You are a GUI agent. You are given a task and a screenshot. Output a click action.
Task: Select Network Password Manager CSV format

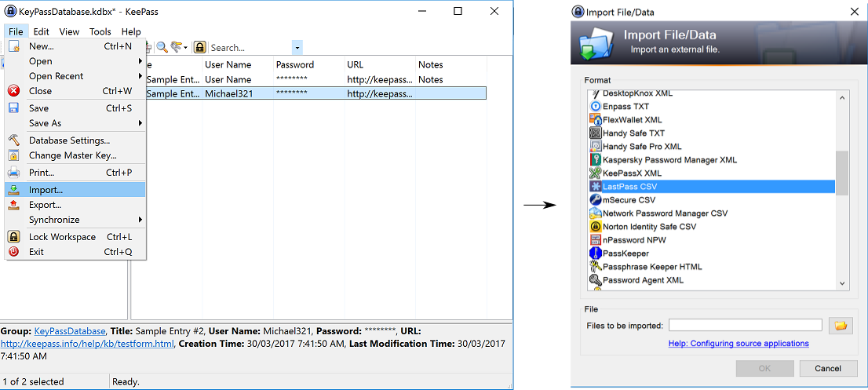(x=665, y=213)
